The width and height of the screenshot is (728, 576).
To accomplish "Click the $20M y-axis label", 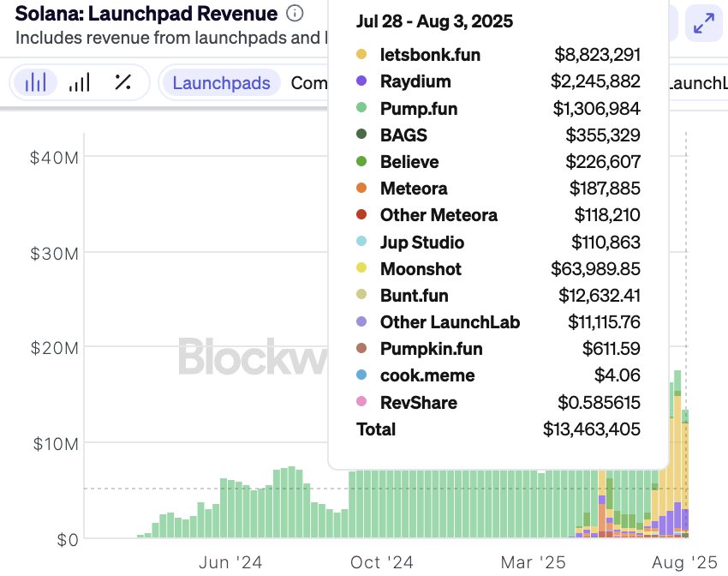I will coord(54,348).
